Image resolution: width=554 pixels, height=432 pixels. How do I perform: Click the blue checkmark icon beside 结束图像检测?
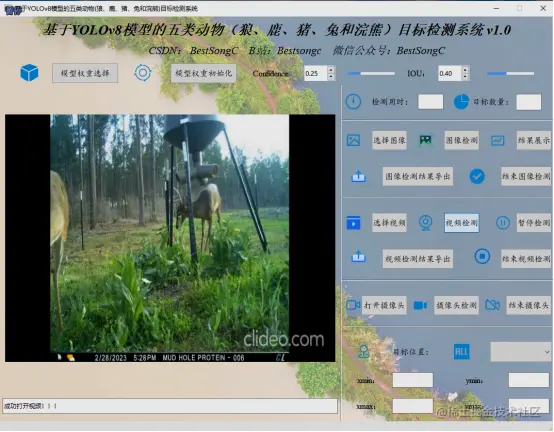tap(477, 176)
